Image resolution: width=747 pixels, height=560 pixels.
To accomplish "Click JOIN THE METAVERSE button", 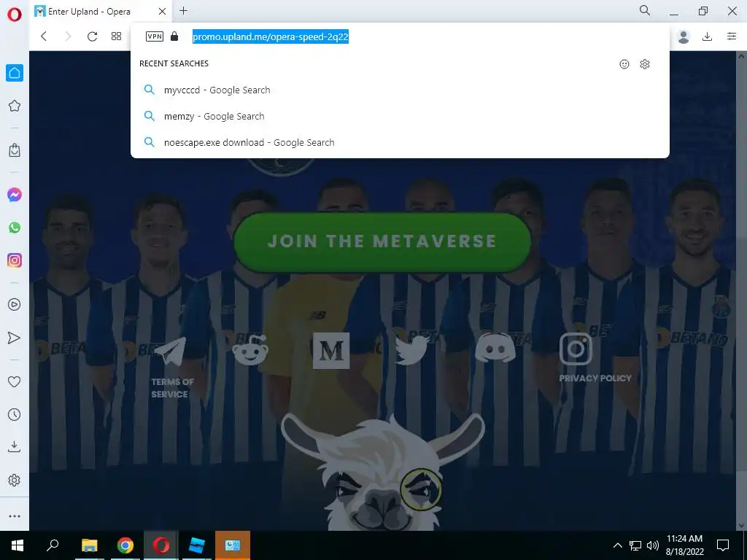I will pos(382,241).
